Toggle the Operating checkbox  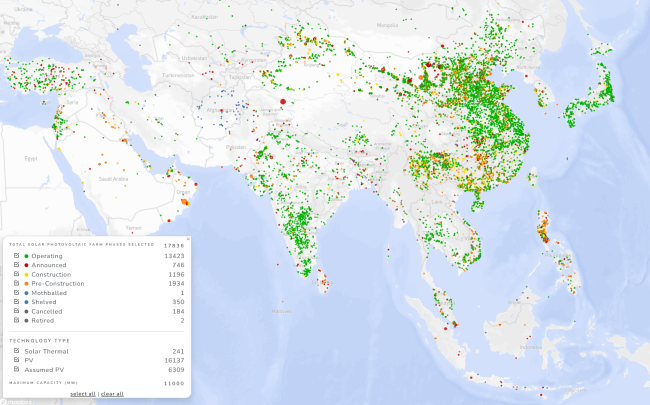tap(16, 256)
